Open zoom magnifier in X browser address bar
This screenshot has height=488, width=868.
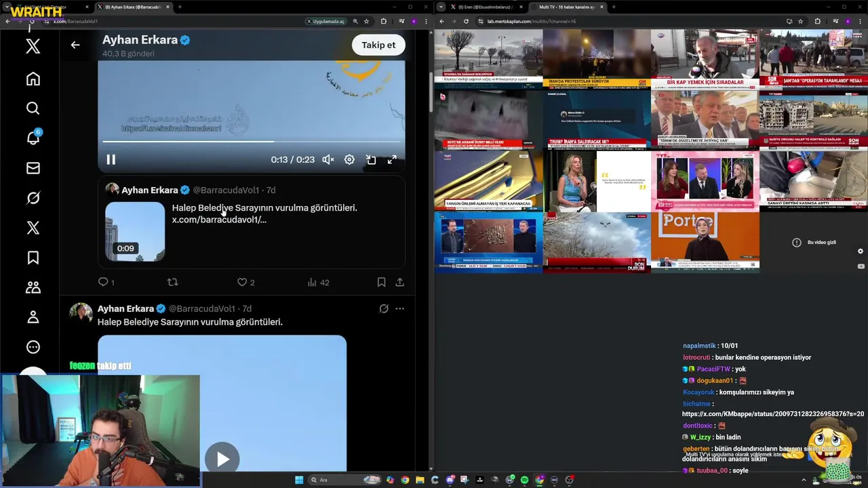(x=355, y=21)
